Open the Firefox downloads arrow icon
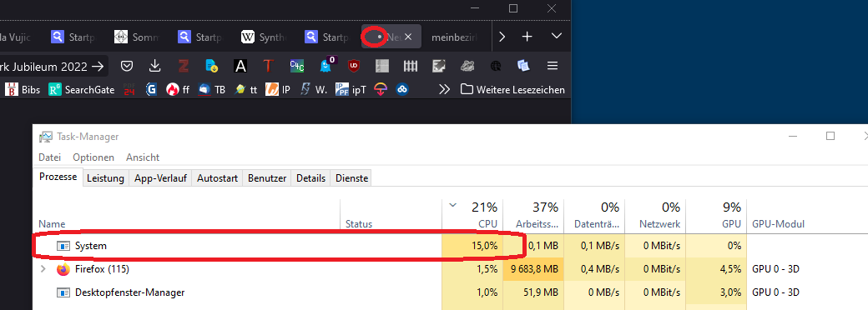Screen dimensions: 868x310 (155, 67)
